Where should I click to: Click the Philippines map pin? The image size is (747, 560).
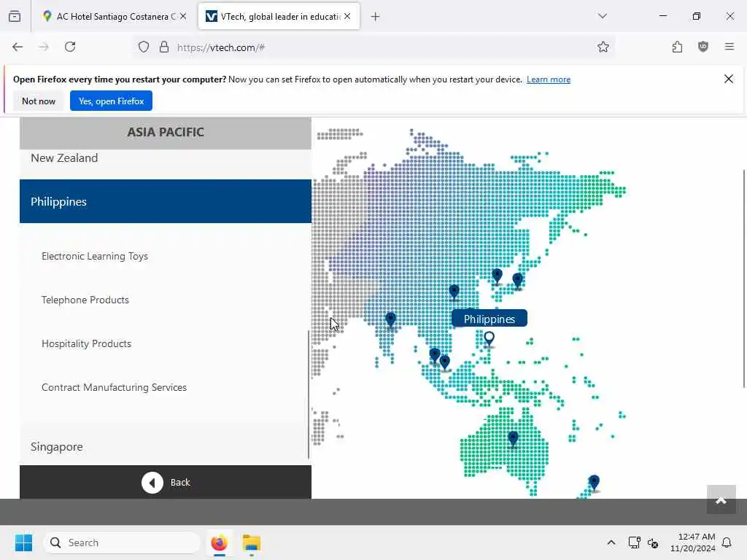(489, 339)
